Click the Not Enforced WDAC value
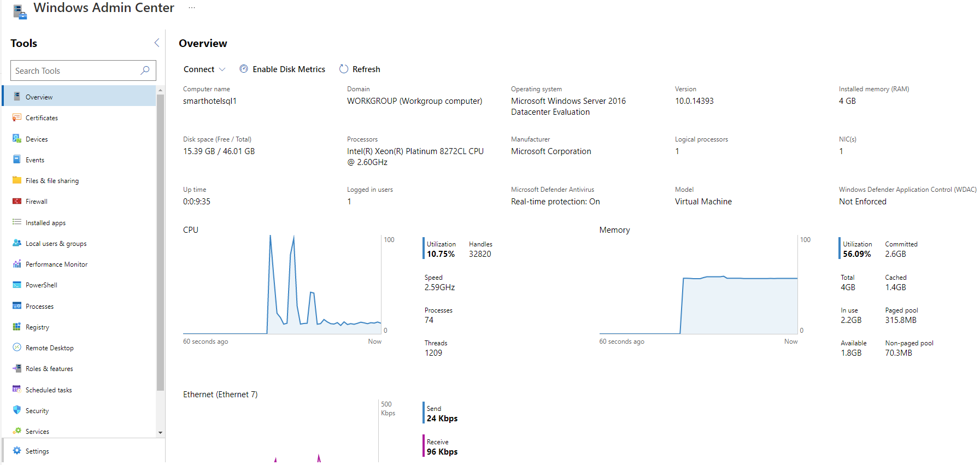The height and width of the screenshot is (465, 980). [x=862, y=202]
